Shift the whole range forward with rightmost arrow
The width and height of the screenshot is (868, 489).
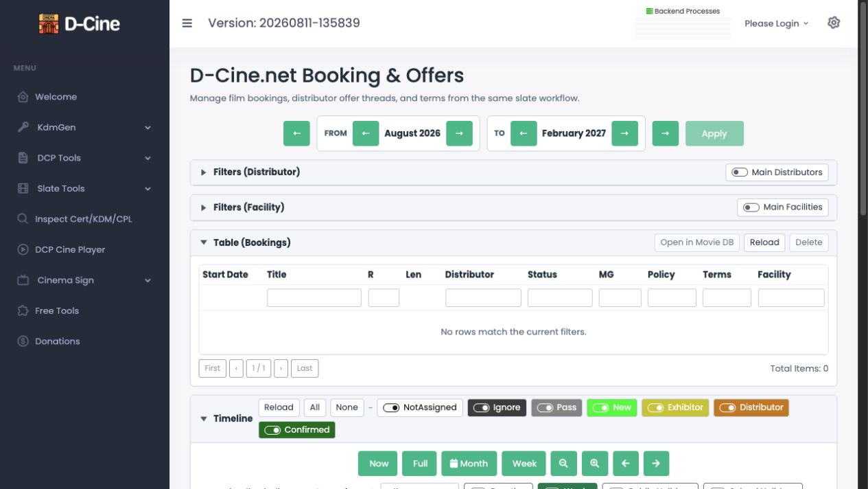point(666,133)
